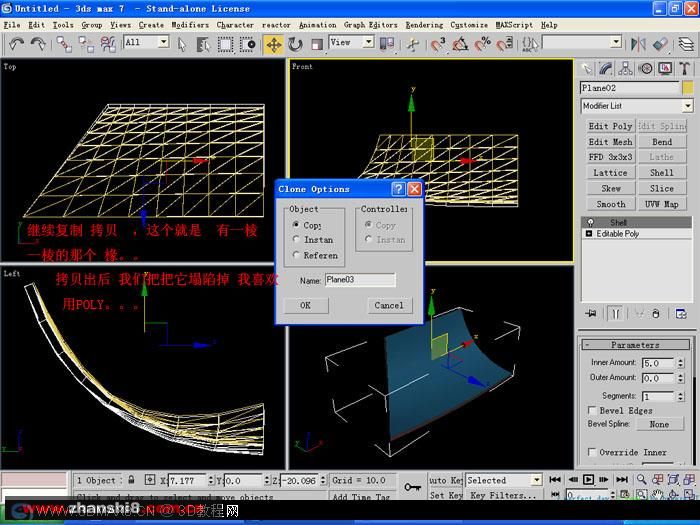Viewport: 700px width, 525px height.
Task: Expand the View coordinate system dropdown
Action: (369, 42)
